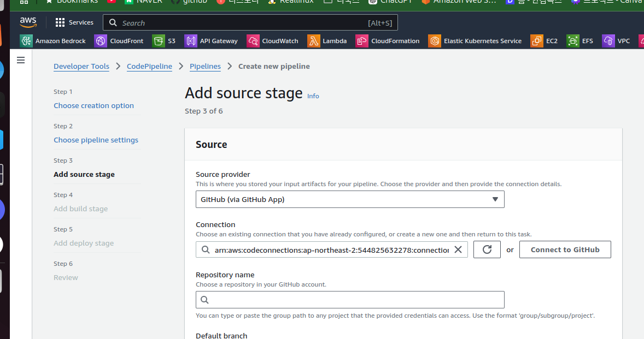The width and height of the screenshot is (644, 339).
Task: Go to Choose pipeline settings step
Action: (x=96, y=140)
